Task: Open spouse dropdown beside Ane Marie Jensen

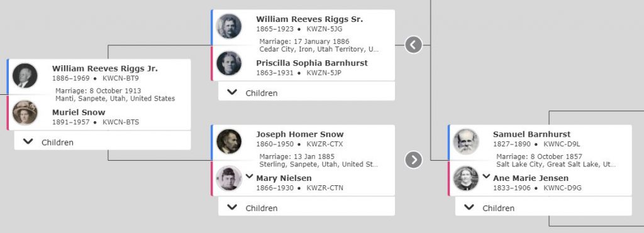Action: click(486, 176)
